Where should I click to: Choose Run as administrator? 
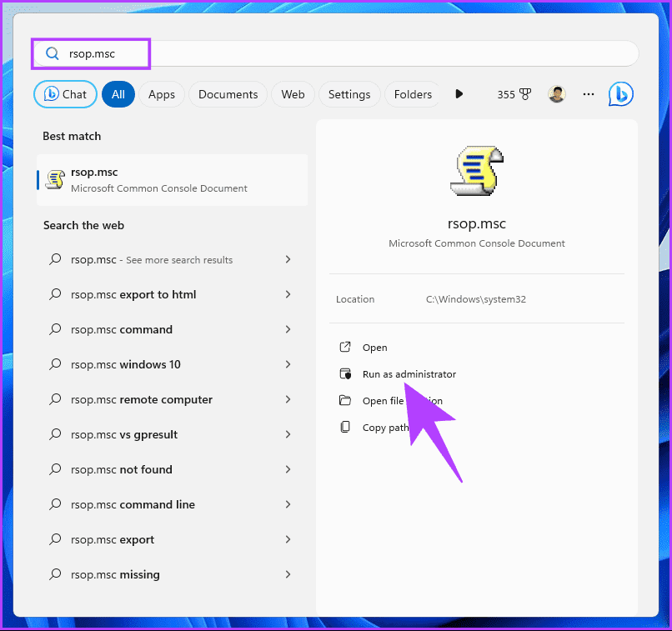point(409,374)
